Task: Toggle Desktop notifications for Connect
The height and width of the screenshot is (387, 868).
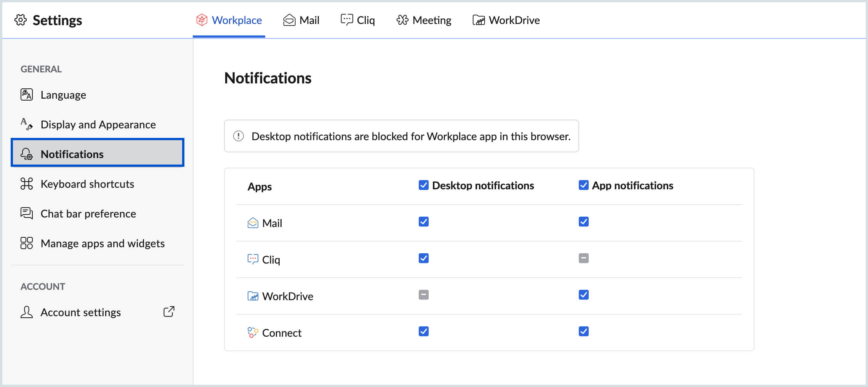Action: [x=423, y=331]
